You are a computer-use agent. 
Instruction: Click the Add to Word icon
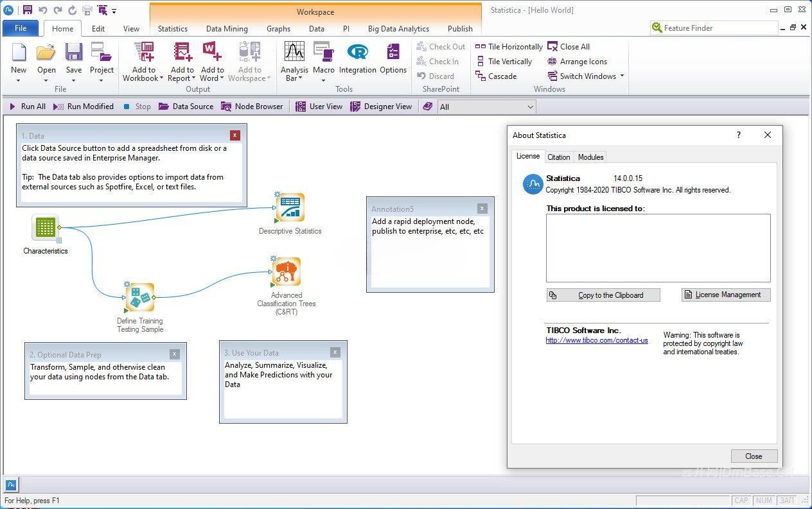coord(212,53)
